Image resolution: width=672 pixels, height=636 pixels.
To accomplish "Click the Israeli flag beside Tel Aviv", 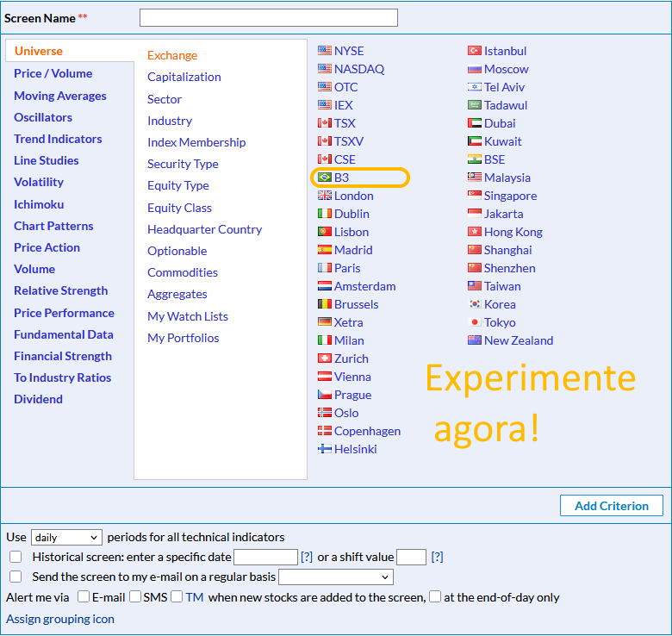I will pos(475,87).
